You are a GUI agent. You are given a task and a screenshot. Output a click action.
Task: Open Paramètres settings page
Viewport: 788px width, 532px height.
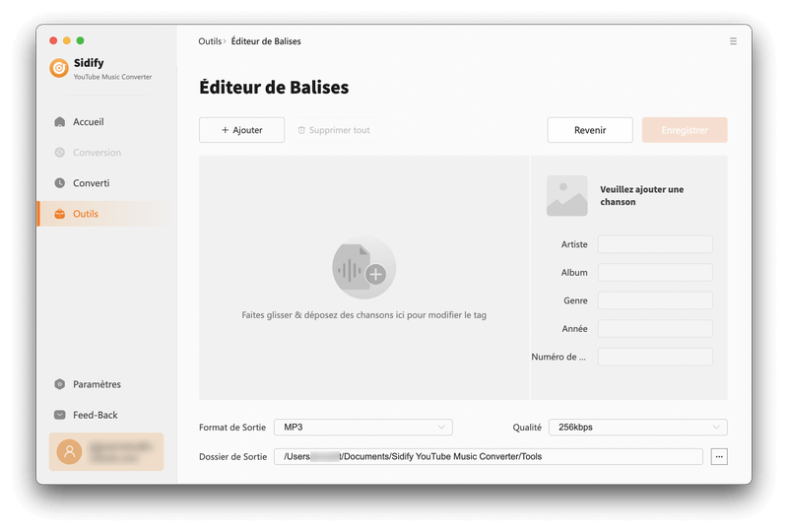click(97, 384)
